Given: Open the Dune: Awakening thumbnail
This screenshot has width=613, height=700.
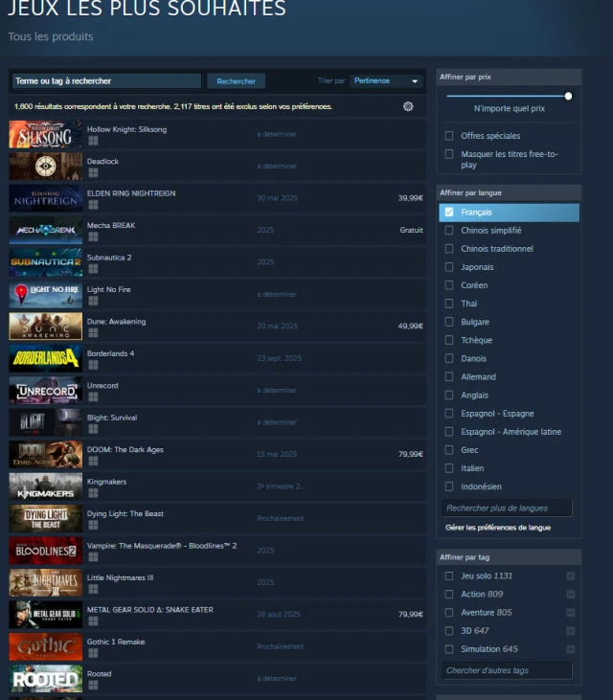Looking at the screenshot, I should pos(46,327).
